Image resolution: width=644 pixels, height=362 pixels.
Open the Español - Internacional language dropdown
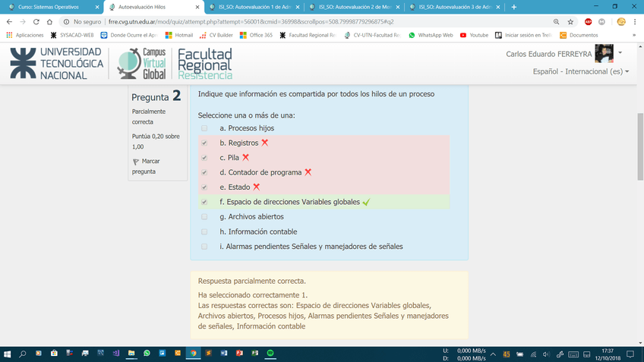tap(581, 71)
